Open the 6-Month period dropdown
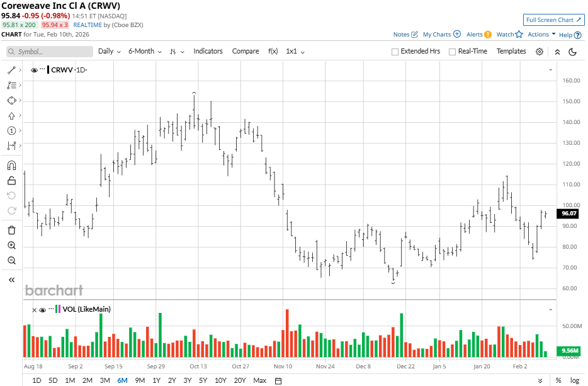The image size is (588, 386). pyautogui.click(x=145, y=52)
